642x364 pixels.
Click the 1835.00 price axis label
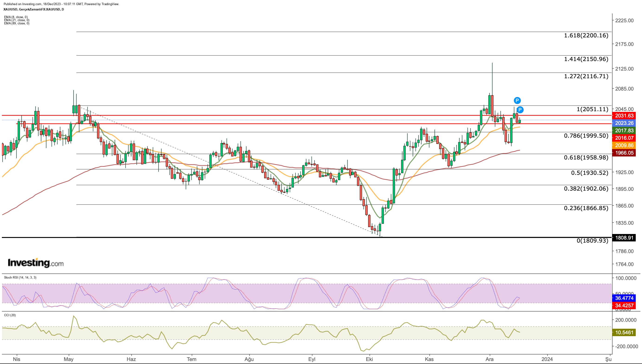[625, 223]
